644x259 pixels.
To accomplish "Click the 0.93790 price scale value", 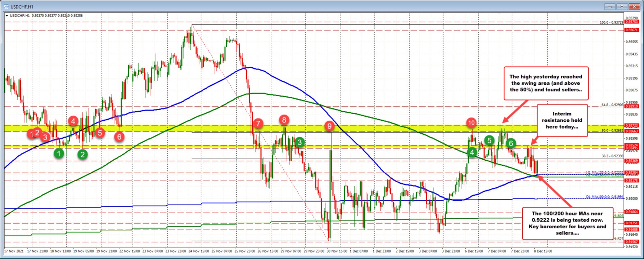I will 631,18.
